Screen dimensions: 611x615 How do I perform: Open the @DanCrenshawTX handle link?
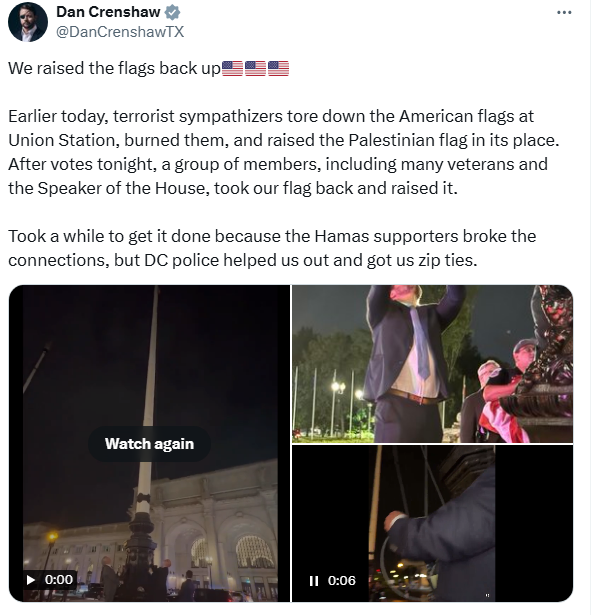click(x=120, y=31)
